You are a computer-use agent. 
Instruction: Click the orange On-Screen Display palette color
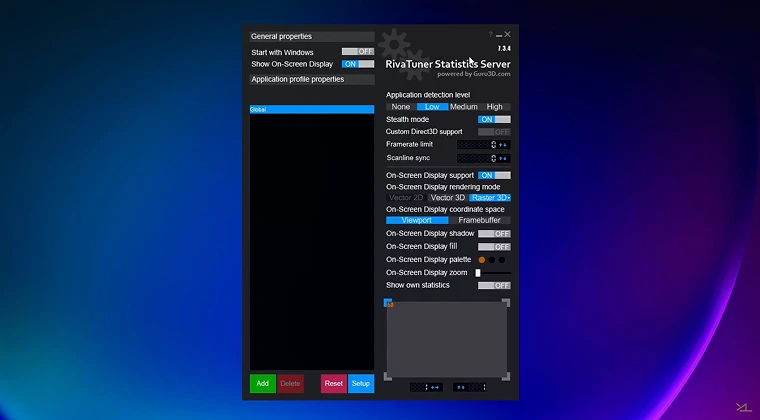point(481,260)
